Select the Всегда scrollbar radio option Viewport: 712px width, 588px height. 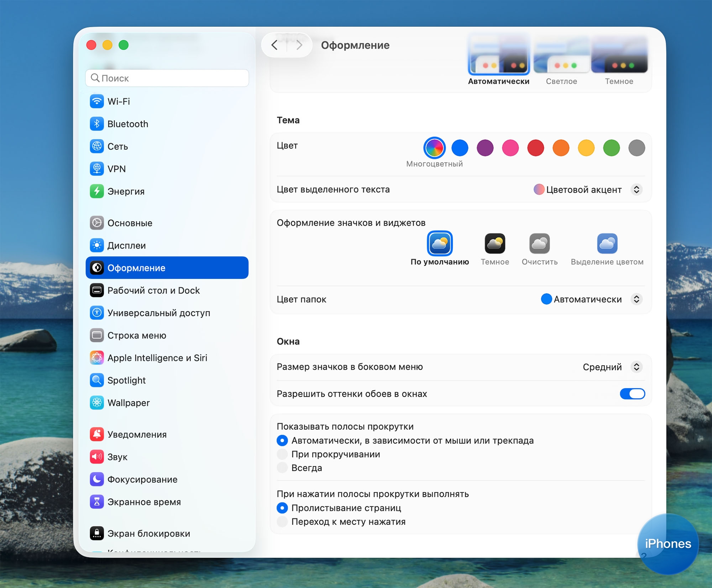pos(282,468)
